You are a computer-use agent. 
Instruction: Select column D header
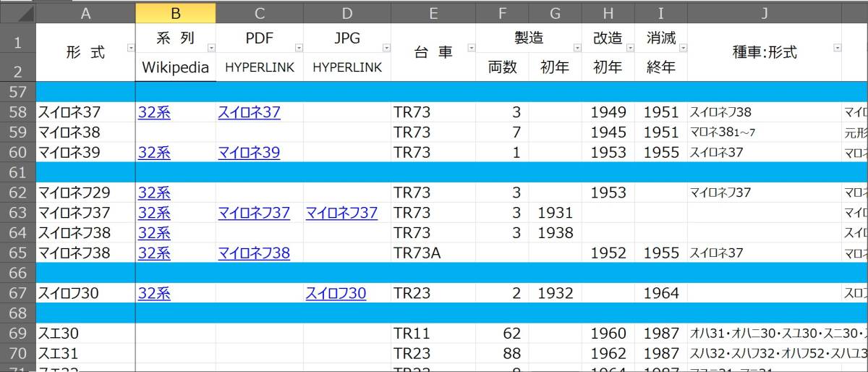[x=347, y=12]
